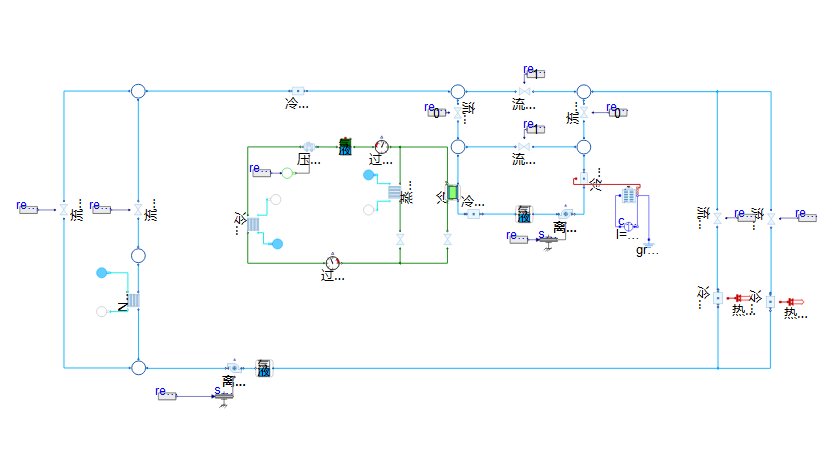Click the leftmost 流 valve on outer pipe
The image size is (832, 464).
click(x=64, y=210)
